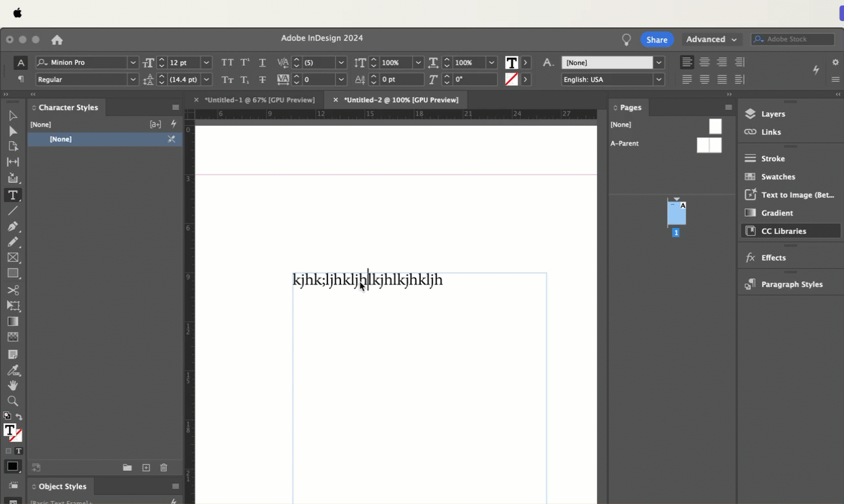The height and width of the screenshot is (504, 844).
Task: Click the Apply Color black swatch in toolbox
Action: pyautogui.click(x=12, y=467)
